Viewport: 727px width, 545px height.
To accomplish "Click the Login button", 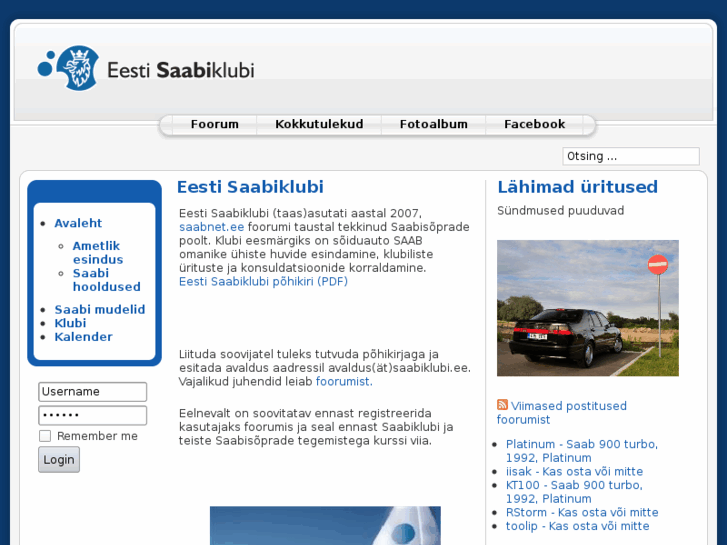I will (x=59, y=460).
